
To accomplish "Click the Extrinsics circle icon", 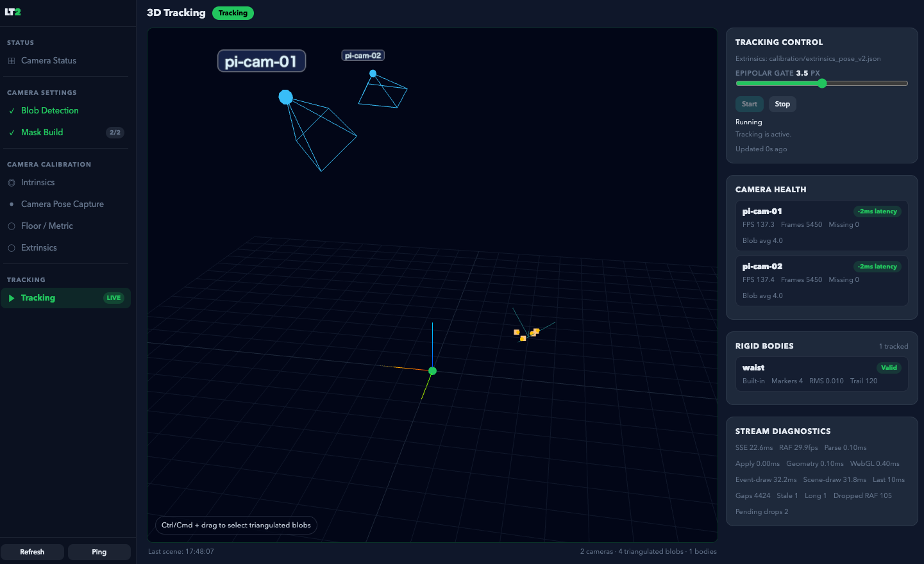I will point(12,248).
